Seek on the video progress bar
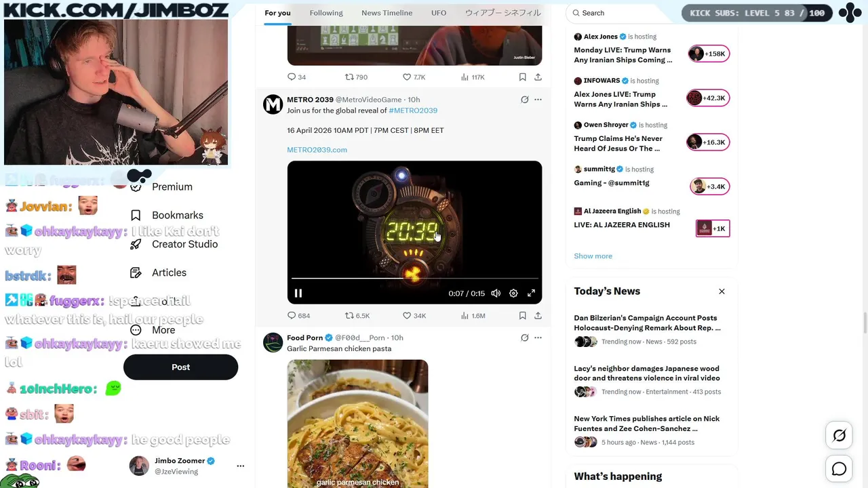 [414, 278]
